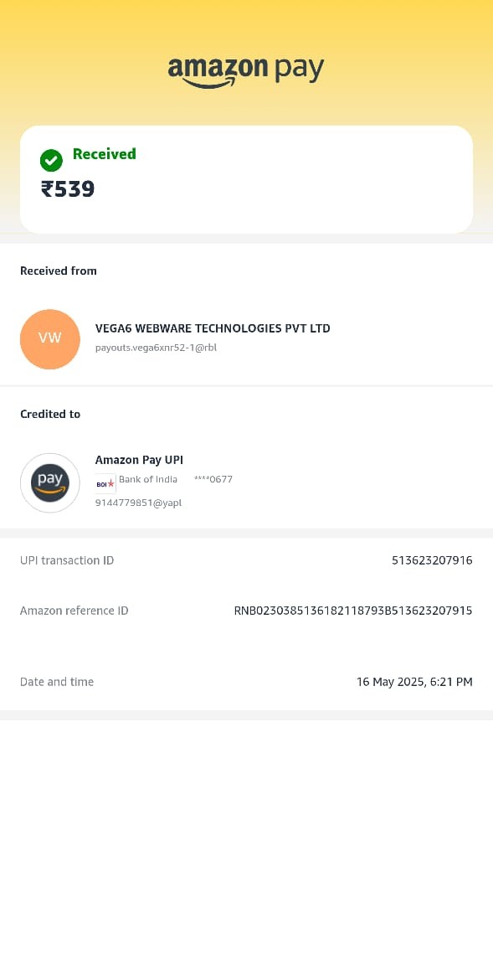Screen dimensions: 493x980
Task: Tap the Amazon reference ID label
Action: click(x=74, y=611)
